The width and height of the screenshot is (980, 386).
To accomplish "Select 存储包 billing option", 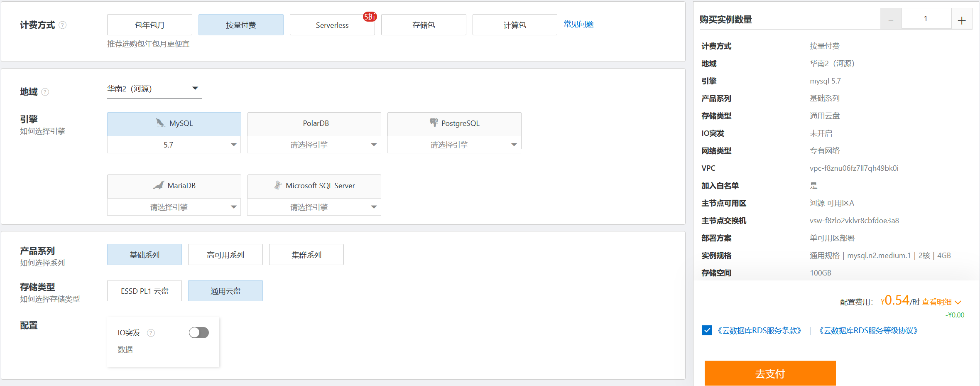I will pyautogui.click(x=424, y=25).
